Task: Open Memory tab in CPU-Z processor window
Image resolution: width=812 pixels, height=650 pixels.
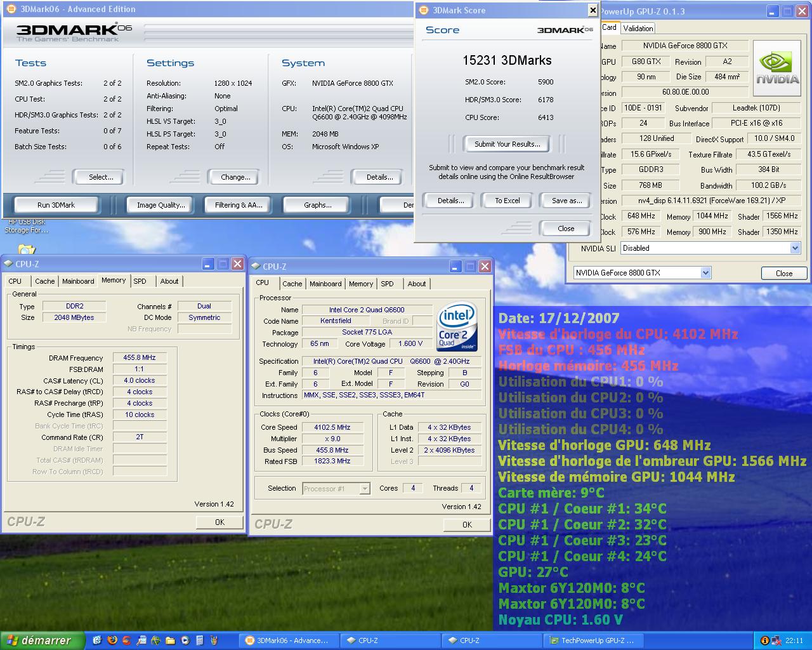Action: pos(360,284)
